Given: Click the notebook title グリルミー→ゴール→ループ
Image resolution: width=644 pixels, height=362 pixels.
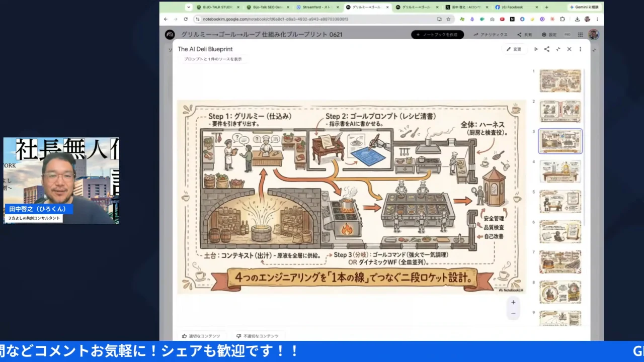Looking at the screenshot, I should (262, 35).
